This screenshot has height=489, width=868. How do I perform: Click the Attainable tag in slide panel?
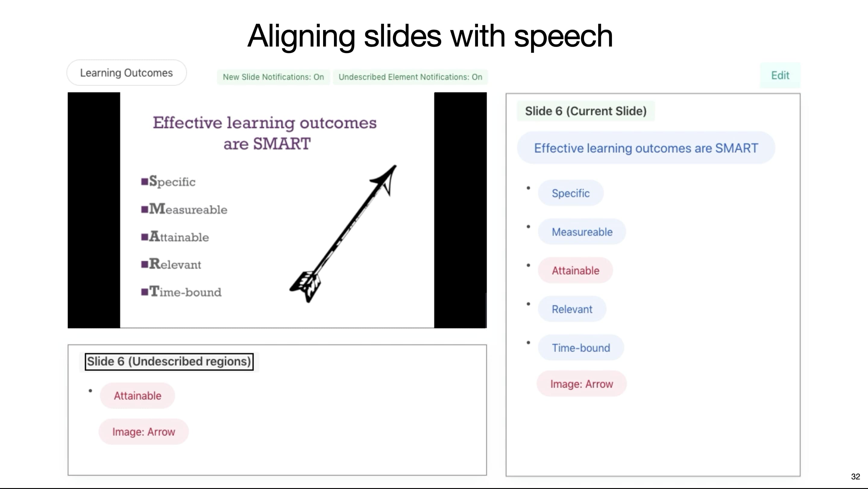(575, 270)
